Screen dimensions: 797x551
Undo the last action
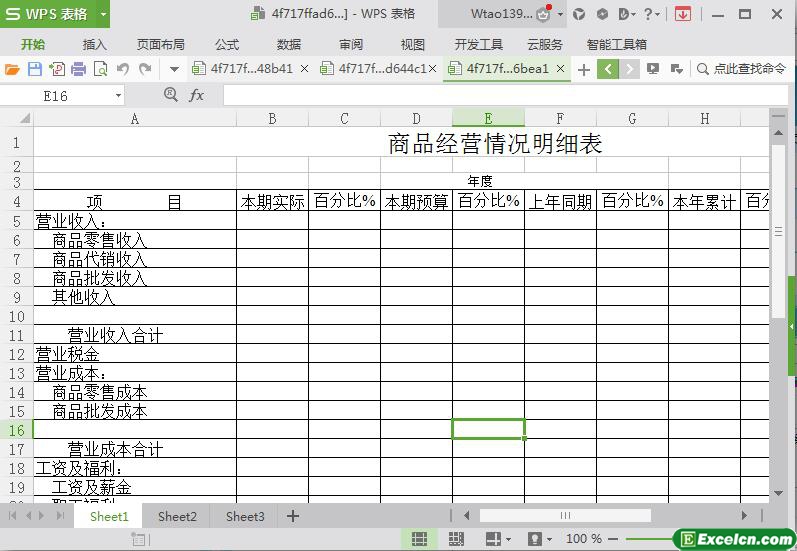point(122,69)
